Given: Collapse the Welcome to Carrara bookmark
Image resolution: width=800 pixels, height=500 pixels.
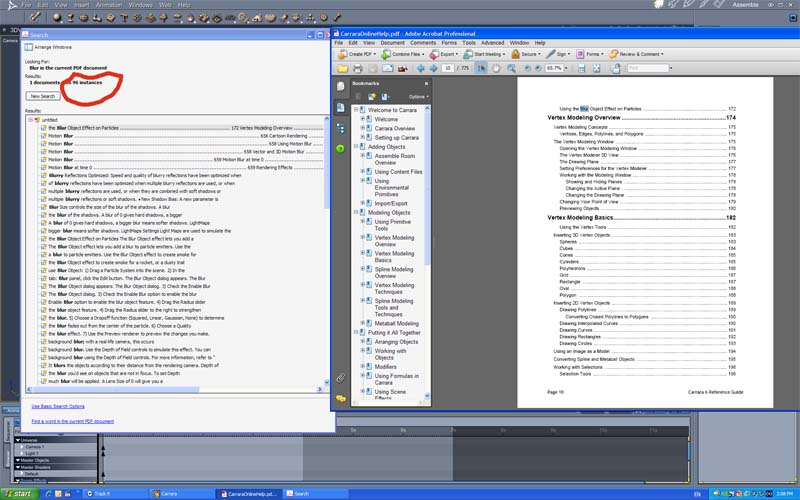Looking at the screenshot, I should point(356,110).
